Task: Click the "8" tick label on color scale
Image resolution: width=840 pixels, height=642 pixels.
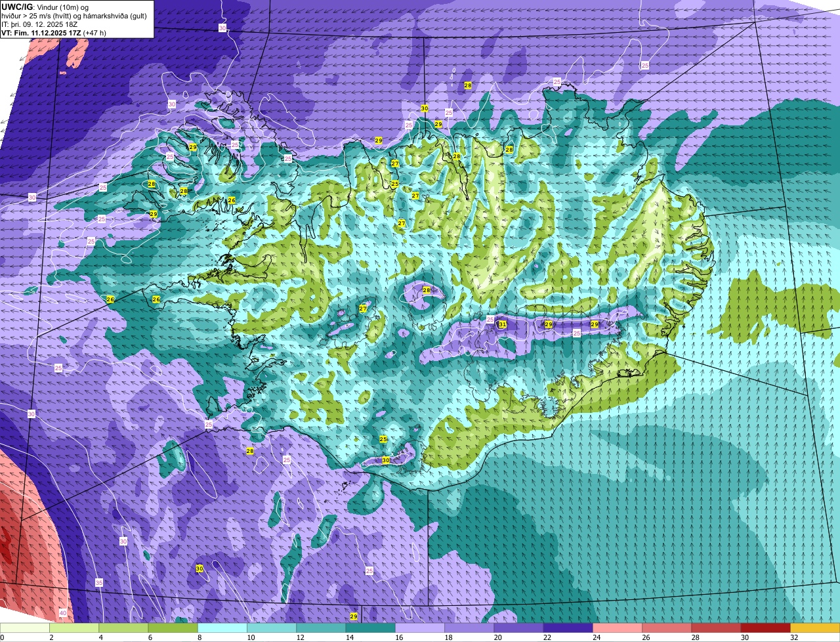Action: (198, 637)
